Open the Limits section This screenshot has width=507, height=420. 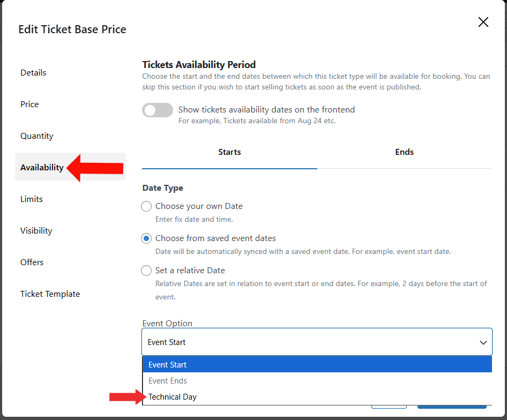click(31, 199)
